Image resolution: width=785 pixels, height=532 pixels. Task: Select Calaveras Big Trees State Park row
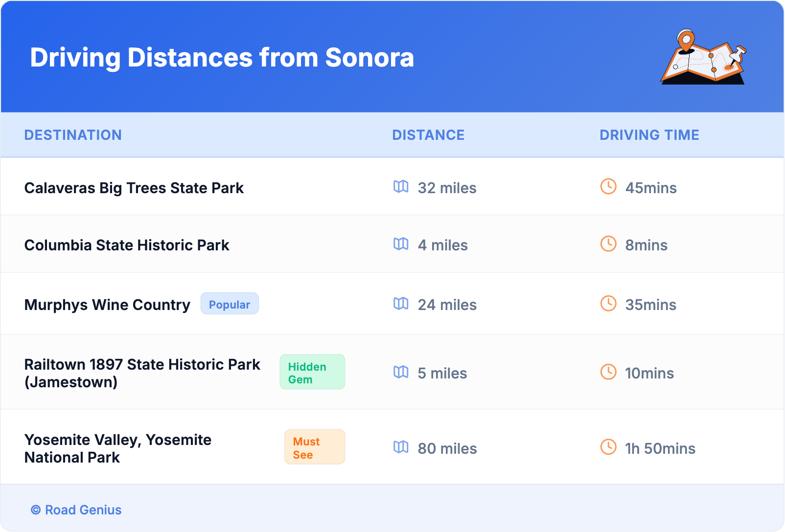(134, 188)
